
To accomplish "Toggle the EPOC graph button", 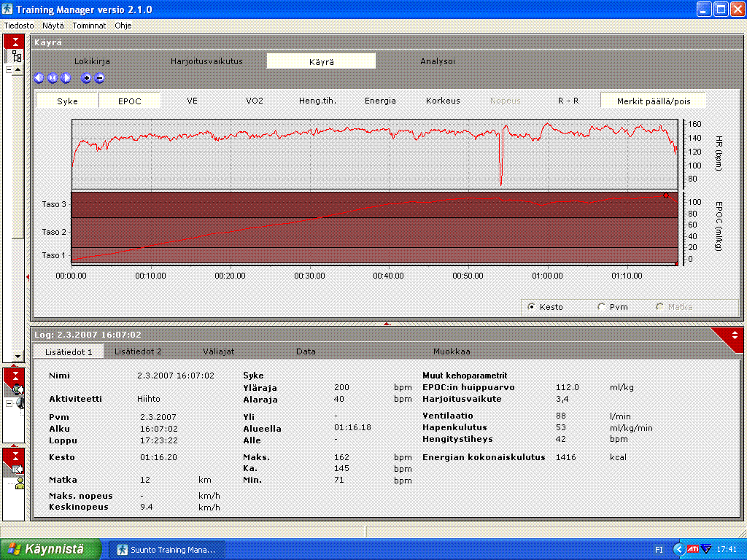I will [x=130, y=101].
